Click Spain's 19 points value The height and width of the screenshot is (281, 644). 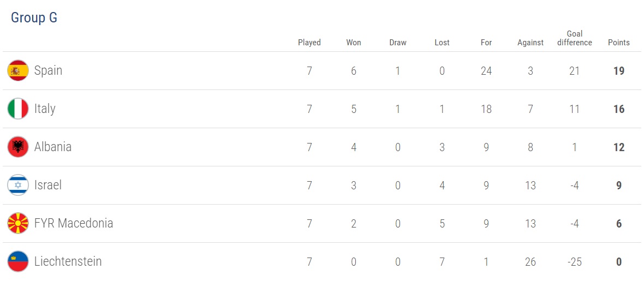tap(619, 71)
